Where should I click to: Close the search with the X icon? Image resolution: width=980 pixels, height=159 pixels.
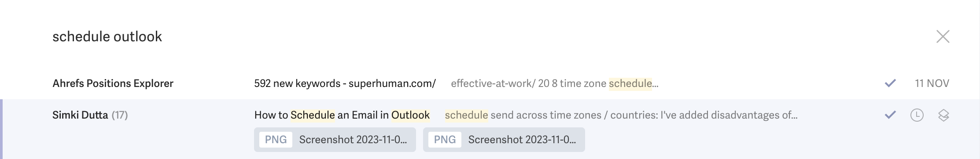tap(943, 36)
